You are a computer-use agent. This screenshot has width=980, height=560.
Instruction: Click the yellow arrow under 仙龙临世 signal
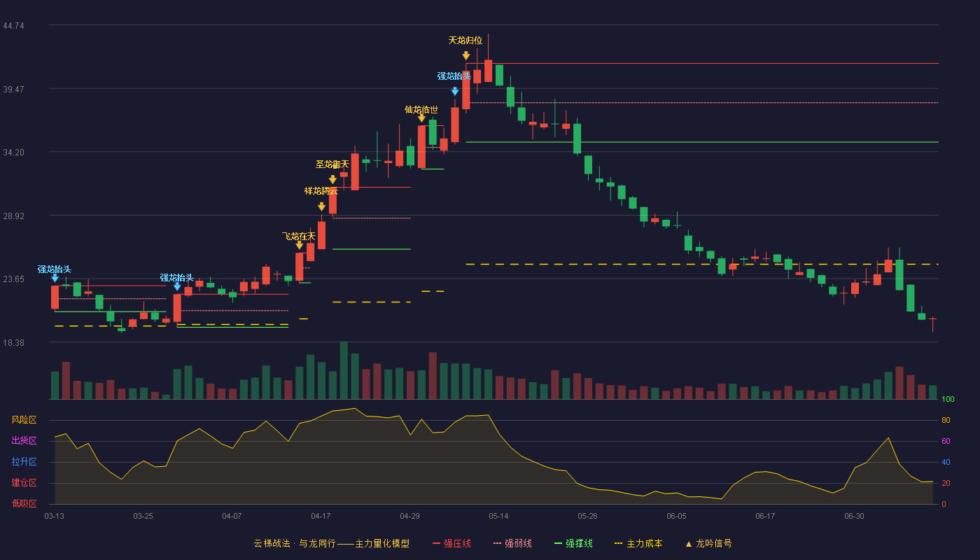tap(421, 118)
